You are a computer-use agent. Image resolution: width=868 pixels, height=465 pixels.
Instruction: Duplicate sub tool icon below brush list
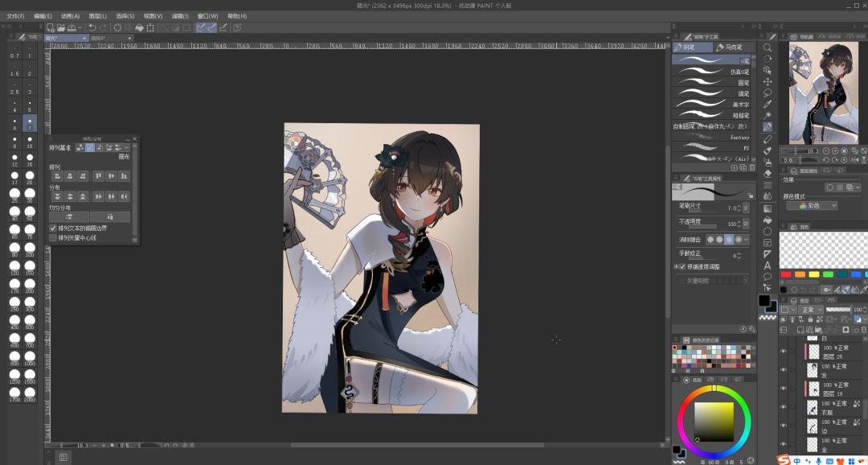pyautogui.click(x=743, y=167)
